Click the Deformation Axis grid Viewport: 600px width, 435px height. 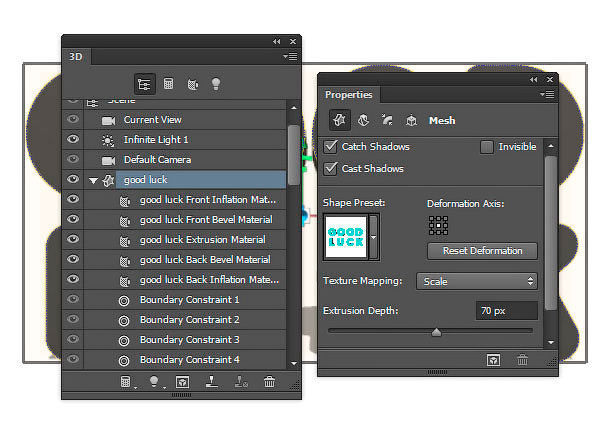(x=438, y=225)
